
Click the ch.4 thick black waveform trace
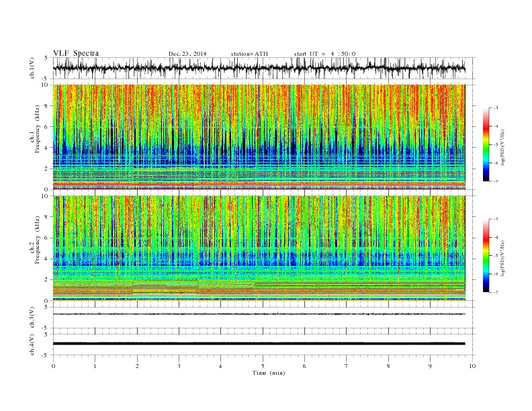(x=259, y=344)
